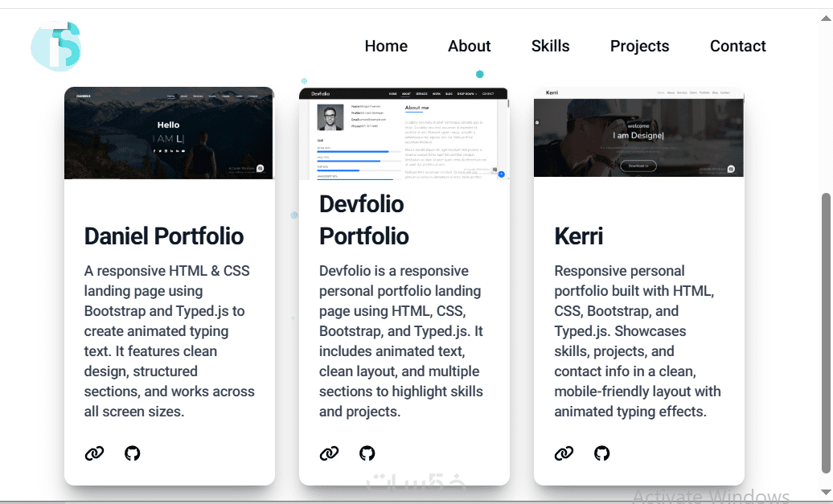Click the Daniel Portfolio card title
This screenshot has width=833, height=504.
pos(164,236)
